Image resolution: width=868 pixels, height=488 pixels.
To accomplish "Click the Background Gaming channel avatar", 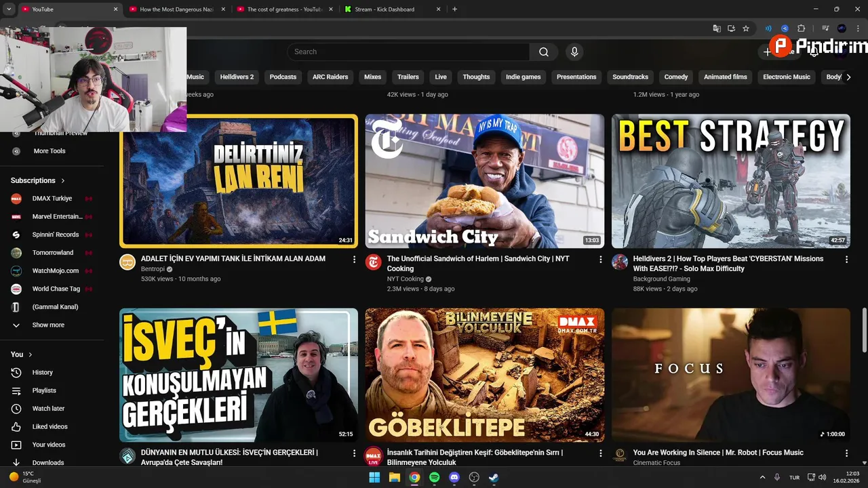I will (620, 262).
